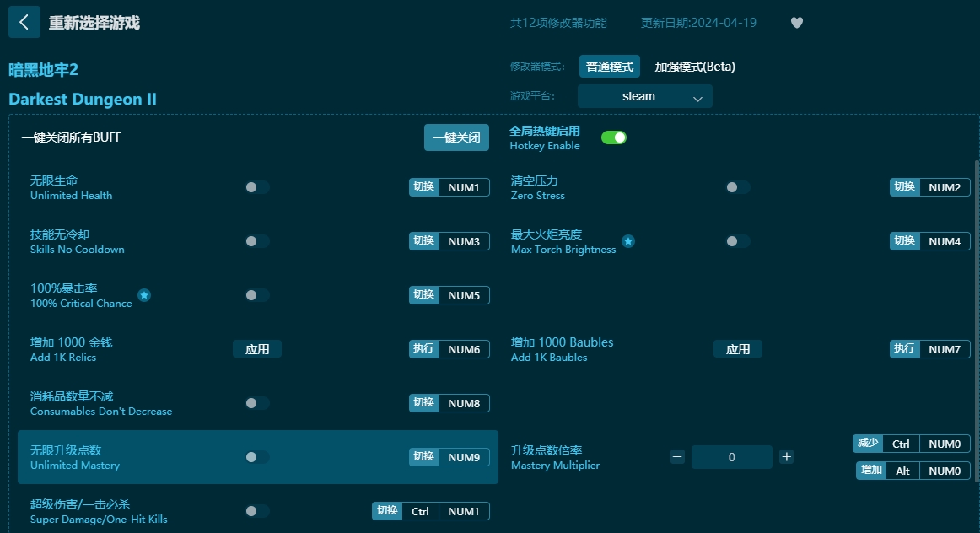Image resolution: width=980 pixels, height=533 pixels.
Task: Open the steam platform dropdown
Action: pyautogui.click(x=645, y=96)
